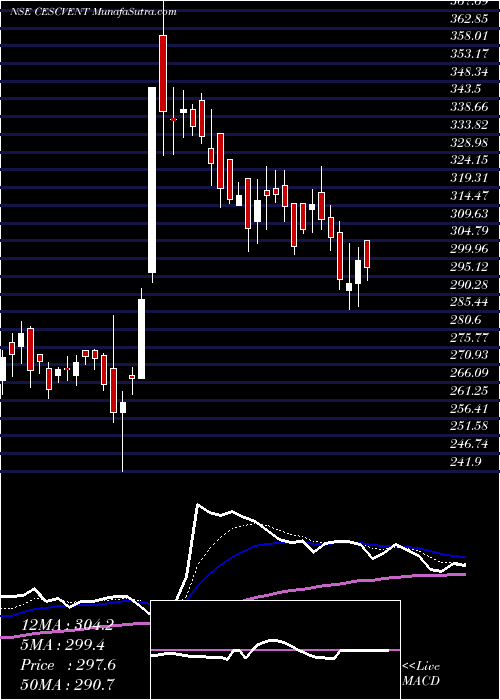Click inside the MACD inset chart
500x700 pixels.
coord(275,650)
